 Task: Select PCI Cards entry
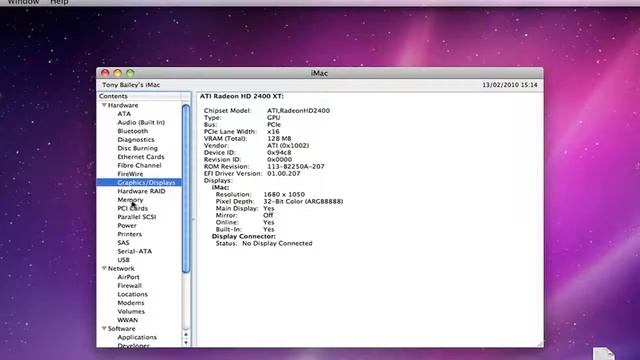[133, 208]
